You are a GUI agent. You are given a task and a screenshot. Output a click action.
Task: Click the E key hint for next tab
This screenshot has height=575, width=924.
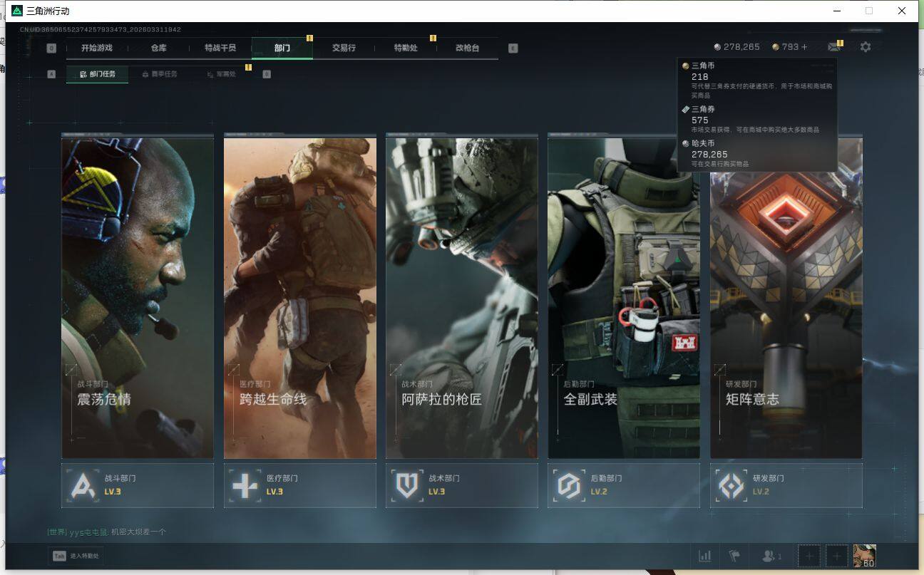click(513, 48)
